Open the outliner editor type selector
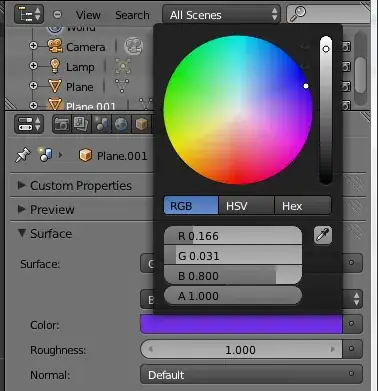This screenshot has width=378, height=391. [x=29, y=15]
